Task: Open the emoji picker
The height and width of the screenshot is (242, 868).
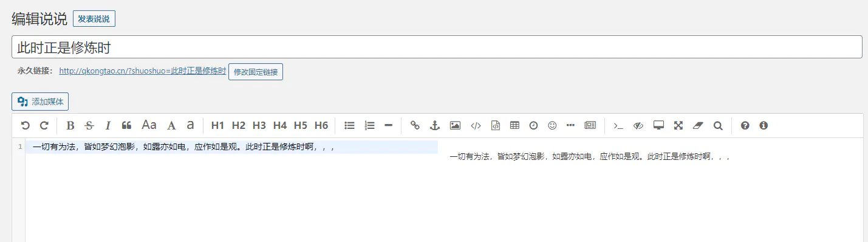Action: pos(552,125)
